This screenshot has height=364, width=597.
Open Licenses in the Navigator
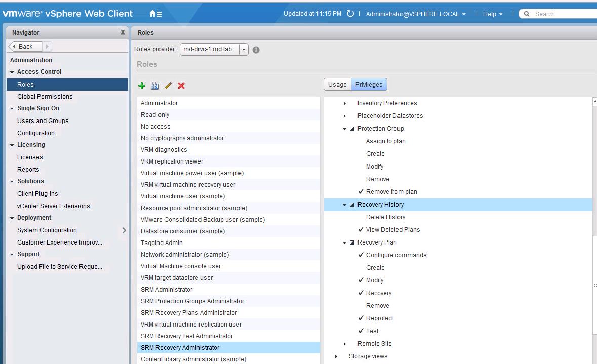pos(30,157)
